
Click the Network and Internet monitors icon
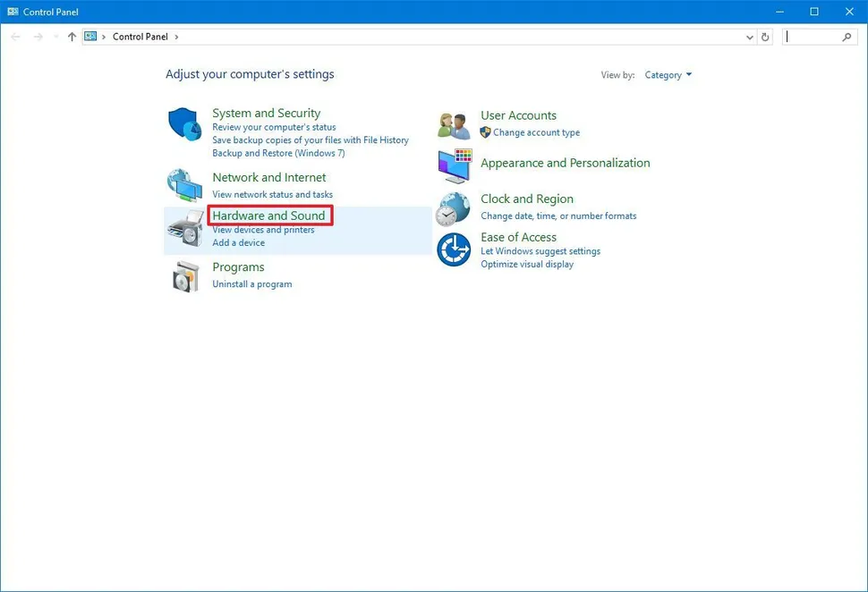coord(184,185)
